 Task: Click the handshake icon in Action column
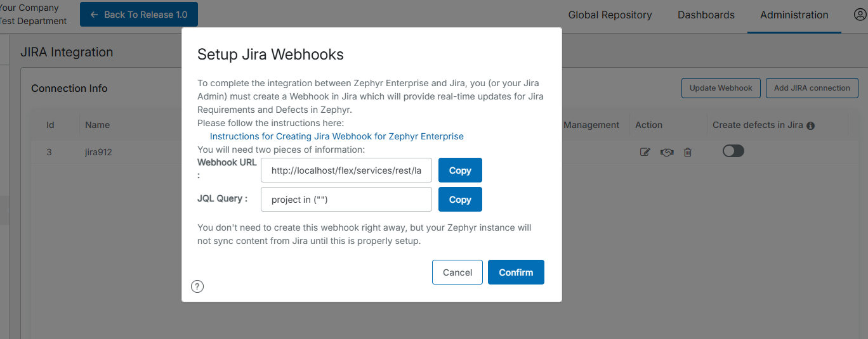click(x=666, y=152)
